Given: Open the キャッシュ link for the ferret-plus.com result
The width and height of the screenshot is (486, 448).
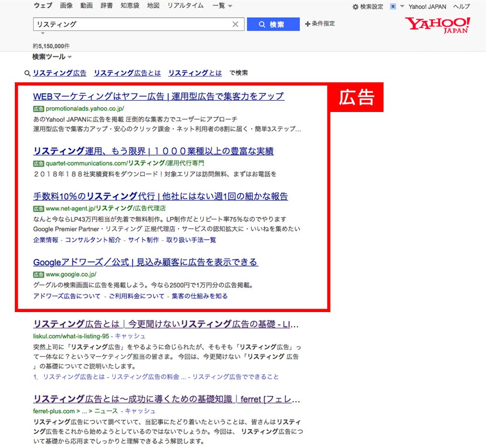Looking at the screenshot, I should click(140, 411).
